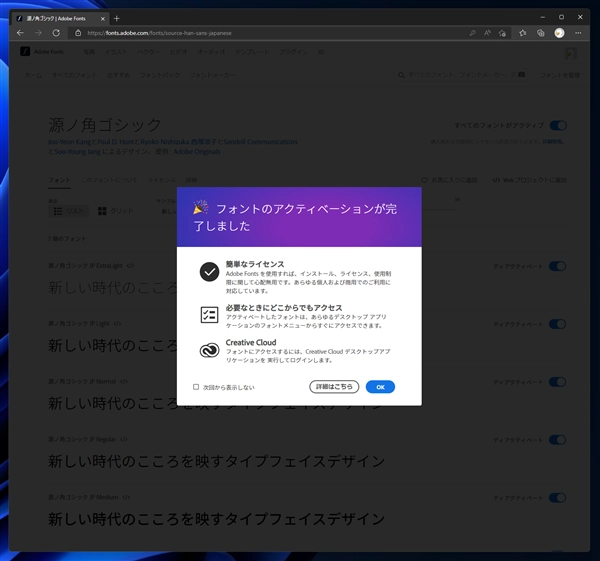Click code icon beside JP Light

117,323
